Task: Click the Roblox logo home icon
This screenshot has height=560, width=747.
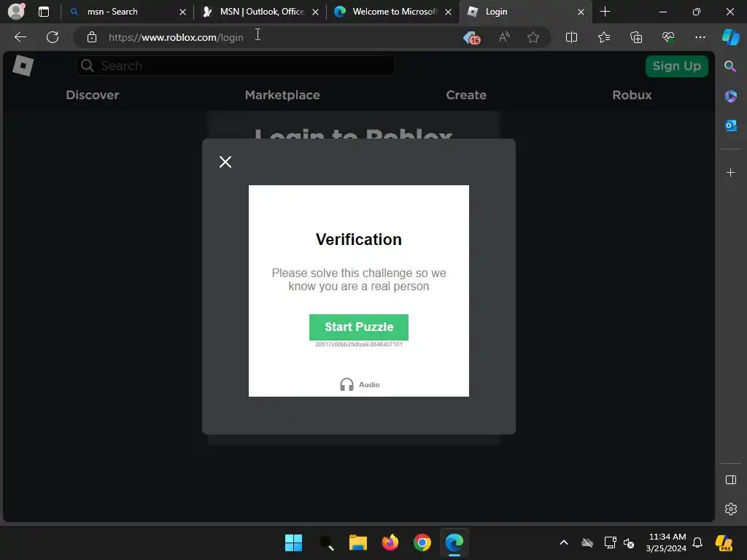Action: (23, 66)
